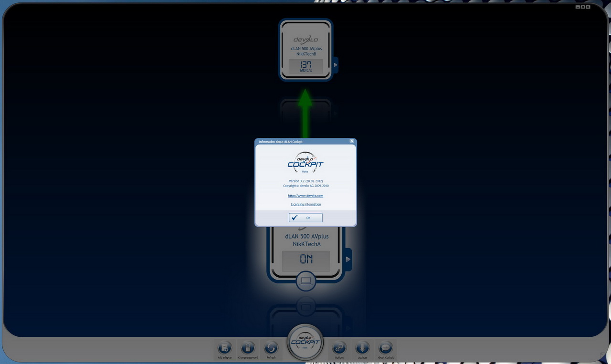The image size is (611, 364).
Task: Click the Add adapter icon
Action: point(224,348)
